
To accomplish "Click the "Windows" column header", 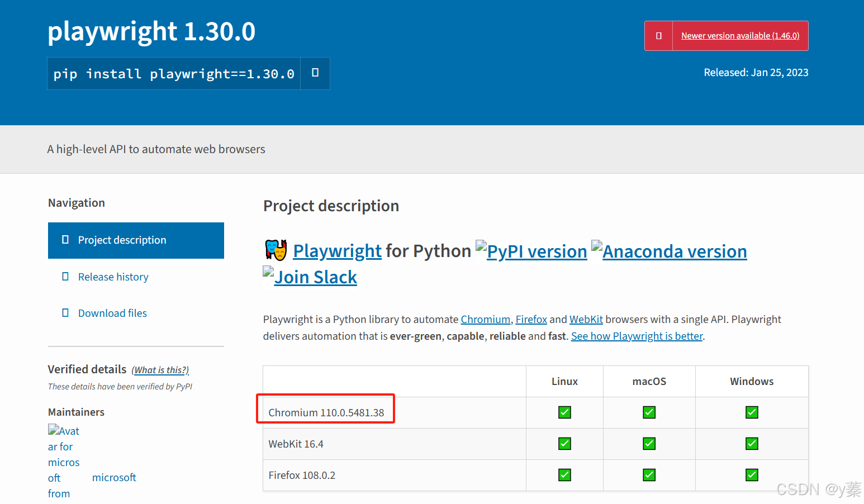I will [752, 381].
